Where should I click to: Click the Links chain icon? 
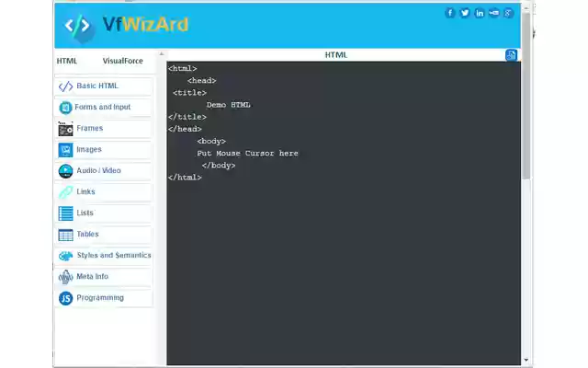(x=65, y=192)
